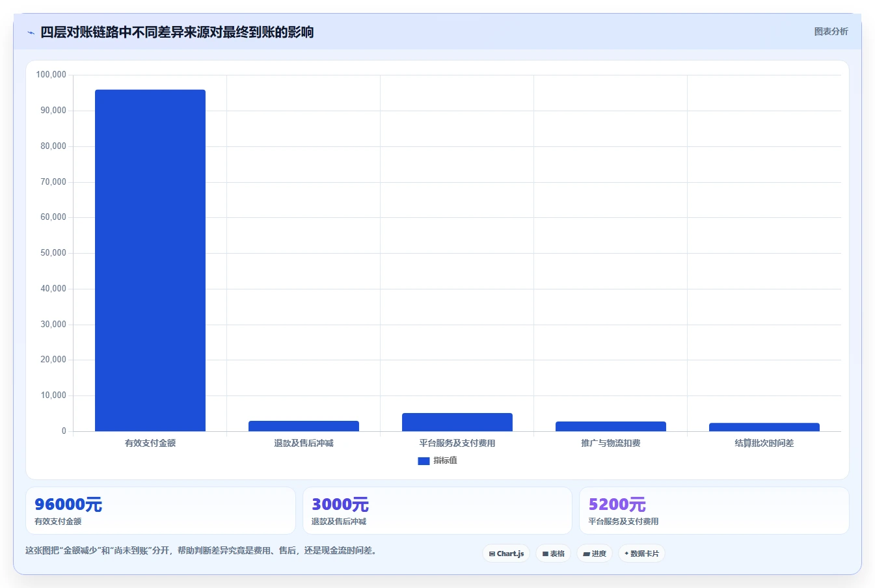Open the 96000元 有效支付金额 card

click(x=160, y=511)
